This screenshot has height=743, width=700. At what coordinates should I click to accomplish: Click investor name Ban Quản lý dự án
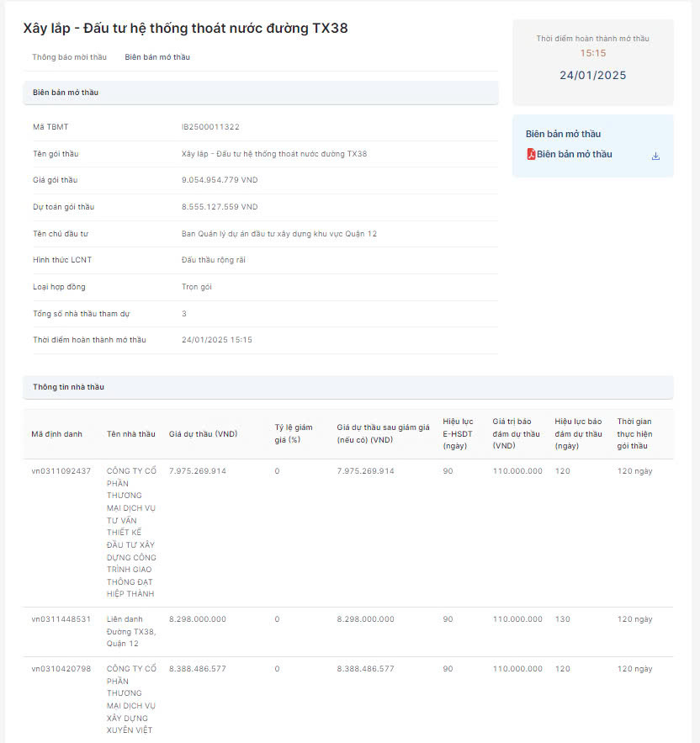point(278,234)
